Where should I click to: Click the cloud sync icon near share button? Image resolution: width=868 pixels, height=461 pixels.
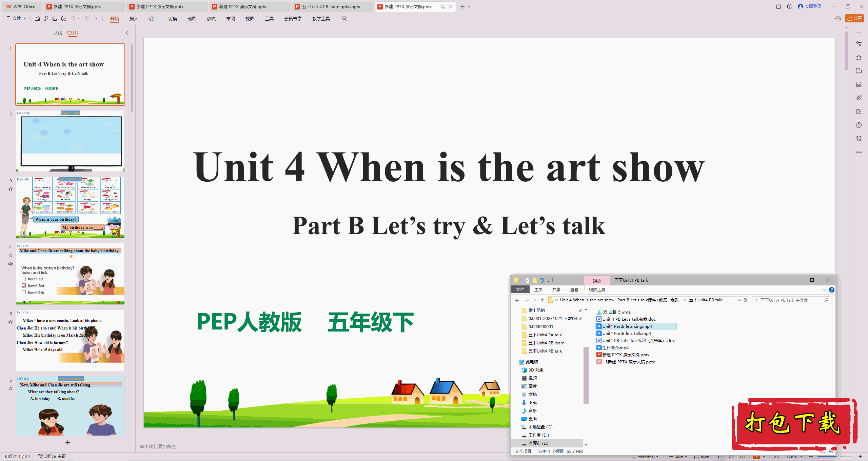tap(838, 18)
